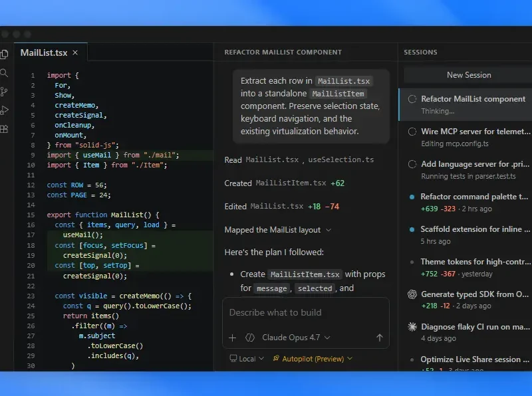Click the spinner icon of Refactor MailList session
The width and height of the screenshot is (532, 396).
[x=412, y=99]
